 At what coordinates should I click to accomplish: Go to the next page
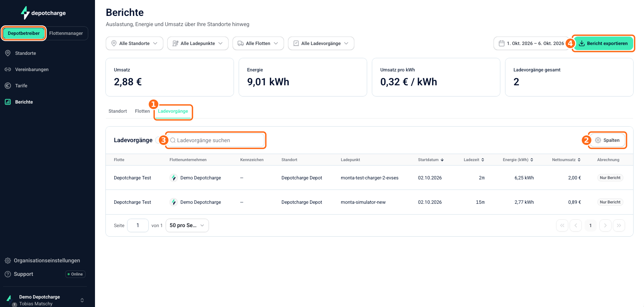[x=605, y=225]
